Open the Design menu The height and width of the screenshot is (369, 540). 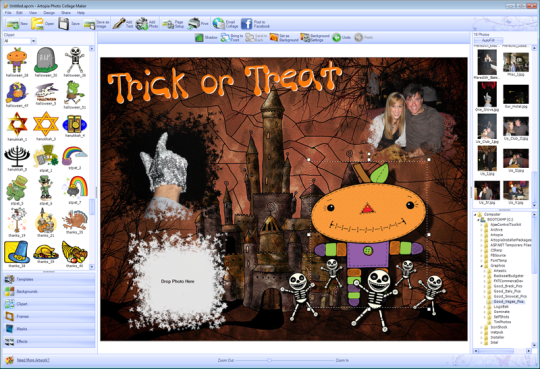click(49, 13)
